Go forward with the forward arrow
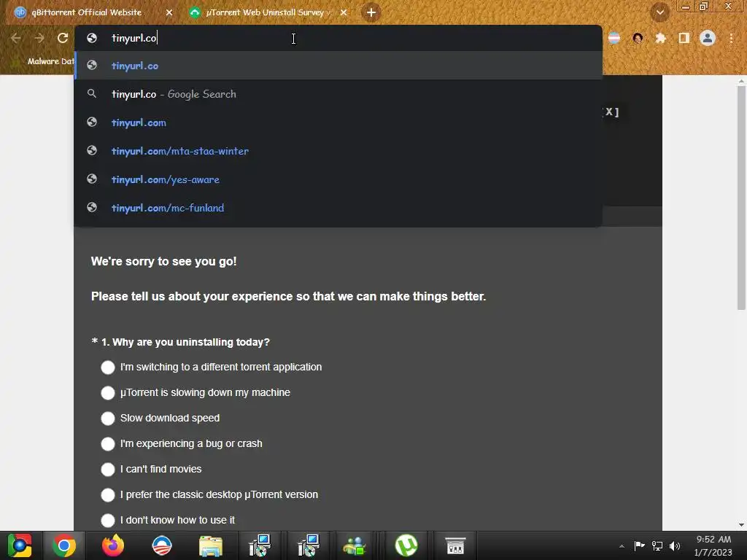The image size is (747, 560). tap(39, 38)
